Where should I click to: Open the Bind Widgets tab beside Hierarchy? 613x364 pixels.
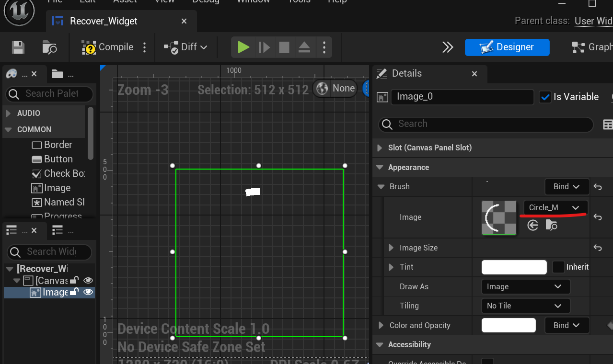(x=63, y=231)
